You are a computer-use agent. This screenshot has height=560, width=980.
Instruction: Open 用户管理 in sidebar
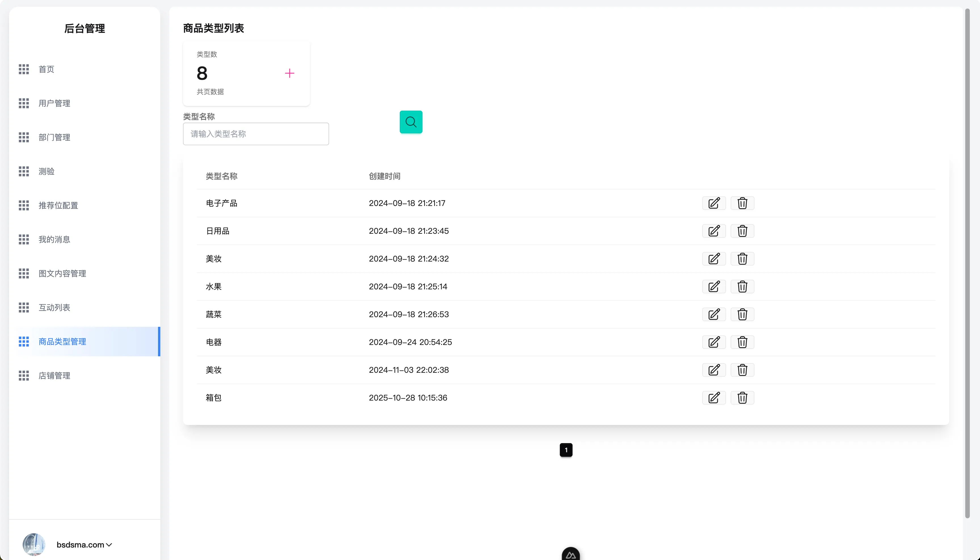54,103
